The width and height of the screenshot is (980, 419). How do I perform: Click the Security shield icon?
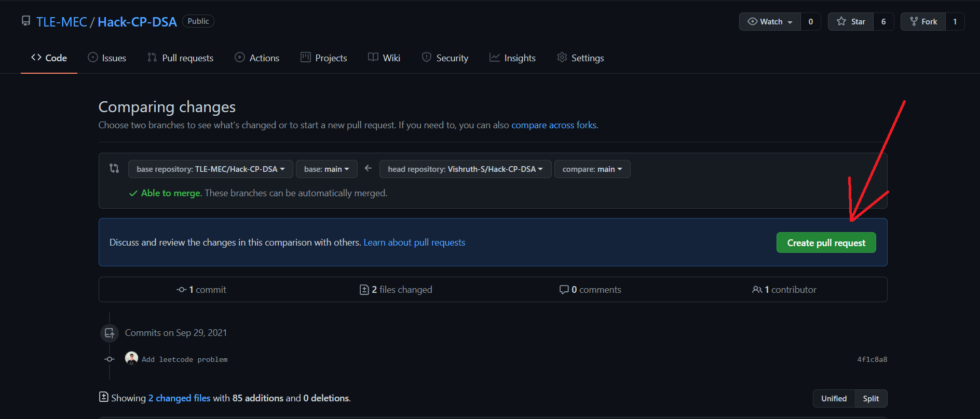pyautogui.click(x=427, y=57)
